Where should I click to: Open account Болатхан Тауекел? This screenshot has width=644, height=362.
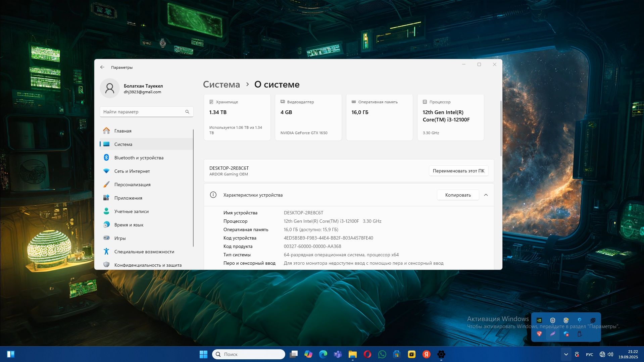[143, 86]
